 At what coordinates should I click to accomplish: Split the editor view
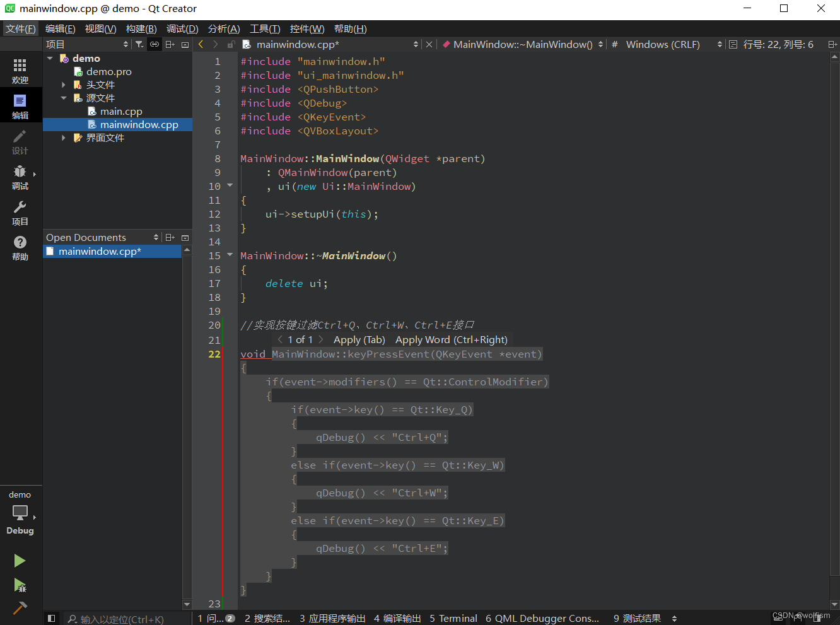832,44
